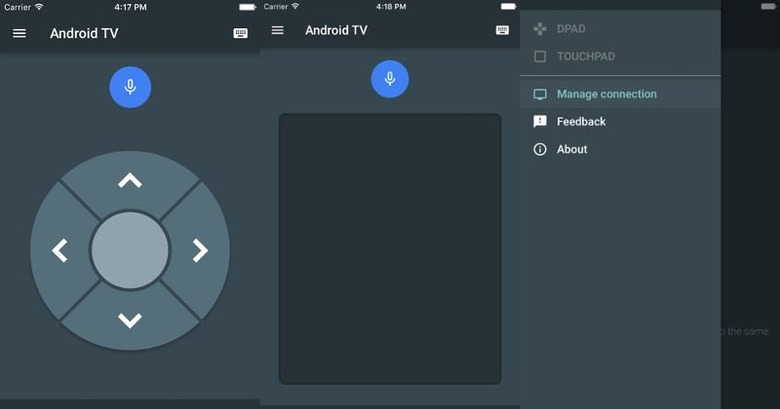Tap D-pad right arrow
780x409 pixels.
pyautogui.click(x=200, y=250)
